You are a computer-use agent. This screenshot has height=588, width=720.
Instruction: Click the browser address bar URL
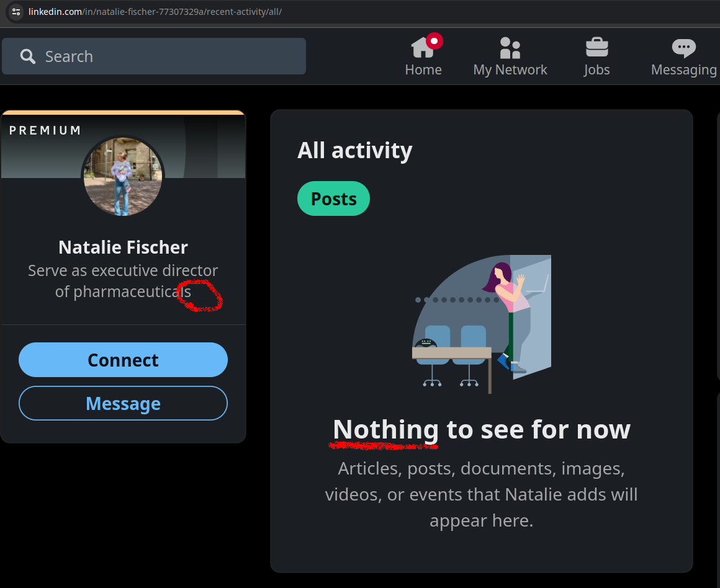click(155, 12)
